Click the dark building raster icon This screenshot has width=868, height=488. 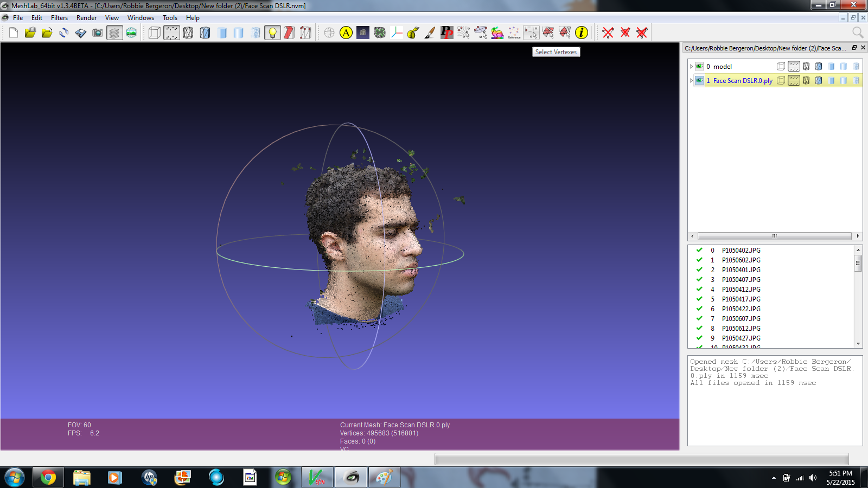(363, 33)
